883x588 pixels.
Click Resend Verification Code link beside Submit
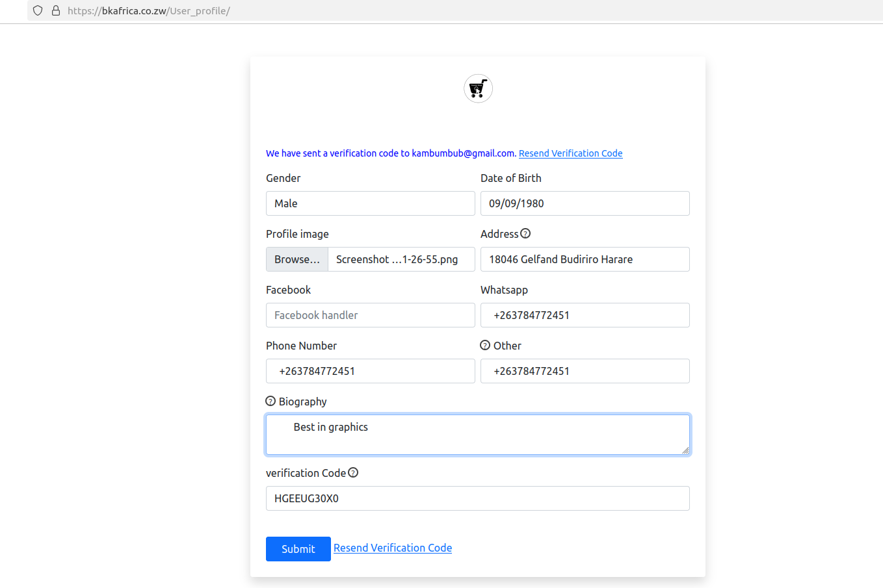[x=393, y=548]
